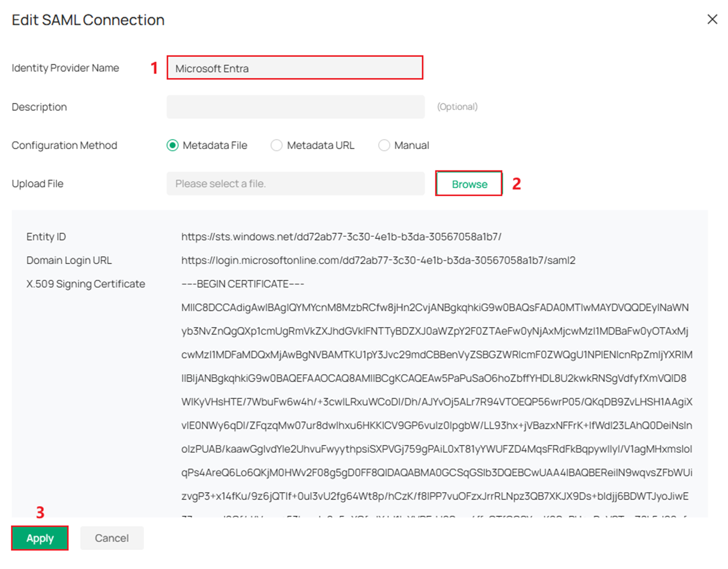
Task: Click the optional Description field
Action: click(x=294, y=107)
